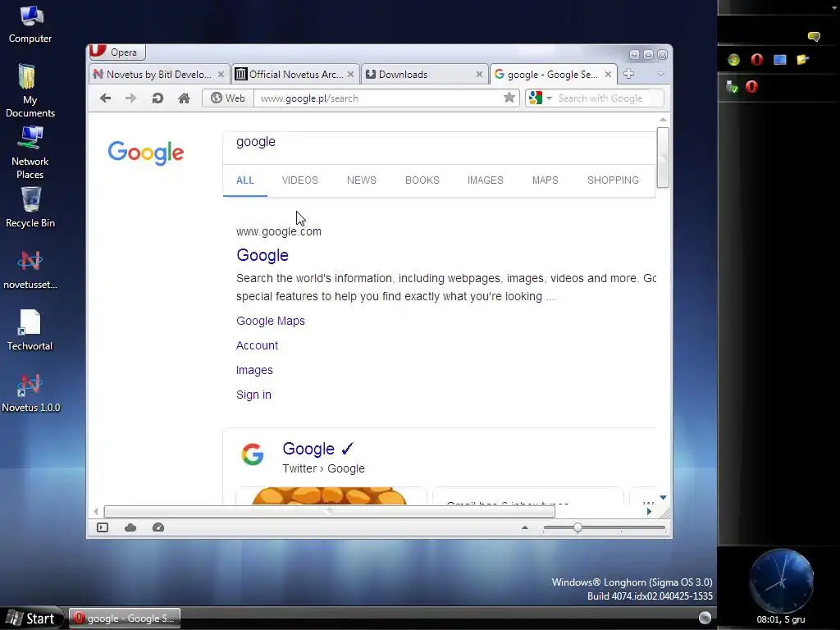Select the MAPS results tab
Image resolution: width=840 pixels, height=630 pixels.
click(546, 180)
